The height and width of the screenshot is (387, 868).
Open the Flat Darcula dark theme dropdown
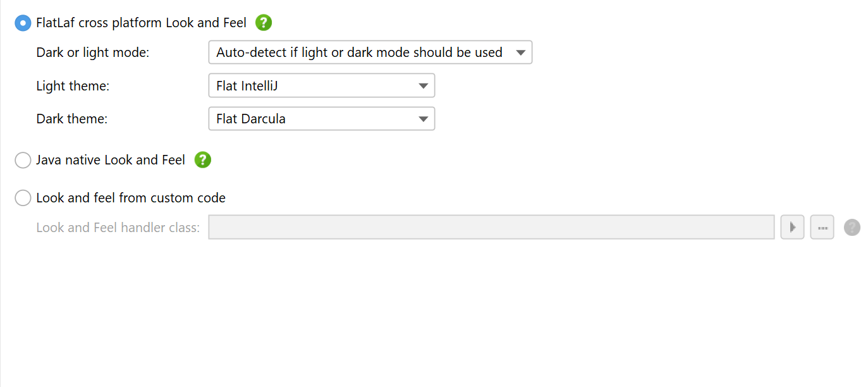[322, 119]
